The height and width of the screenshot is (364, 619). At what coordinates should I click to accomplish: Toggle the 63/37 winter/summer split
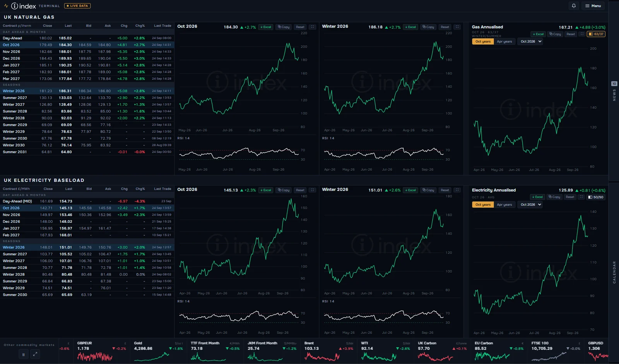tap(596, 34)
